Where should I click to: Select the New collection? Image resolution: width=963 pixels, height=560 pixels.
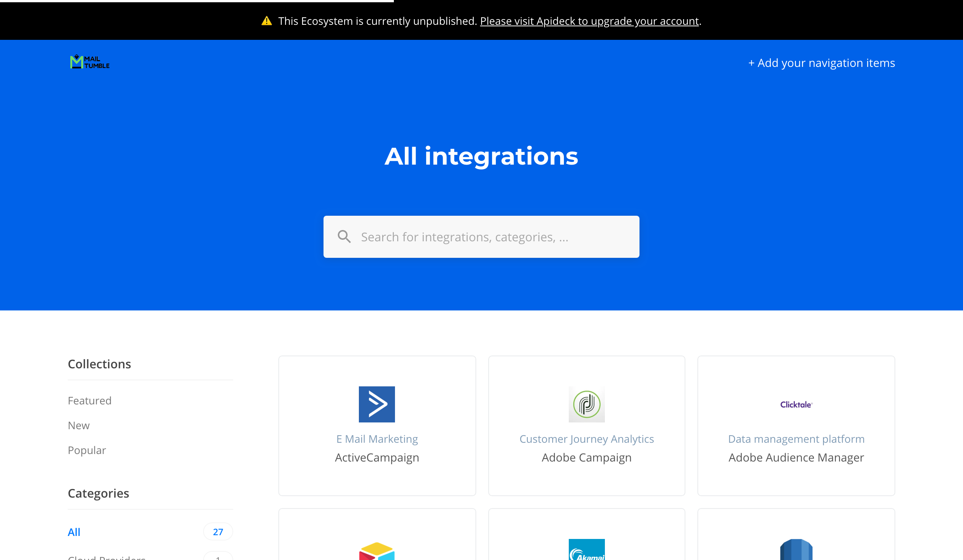[x=79, y=425]
